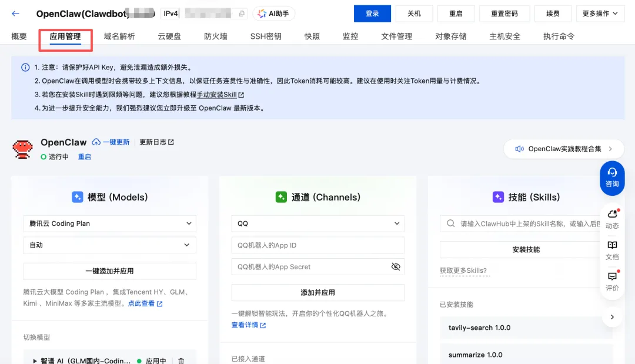Screen dimensions: 635x364
Task: Expand the 智谱 AI model row triangle
Action: 35,360
